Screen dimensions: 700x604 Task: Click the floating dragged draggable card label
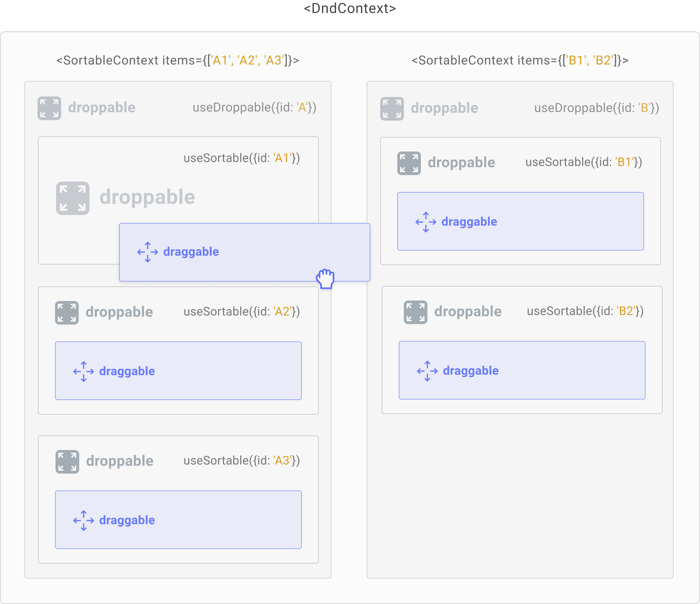click(191, 252)
